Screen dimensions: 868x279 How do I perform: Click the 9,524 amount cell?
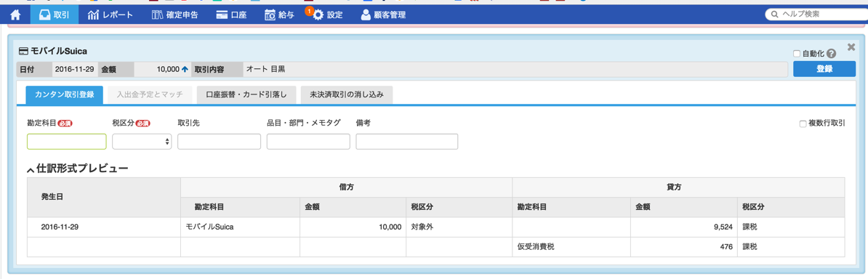(683, 227)
